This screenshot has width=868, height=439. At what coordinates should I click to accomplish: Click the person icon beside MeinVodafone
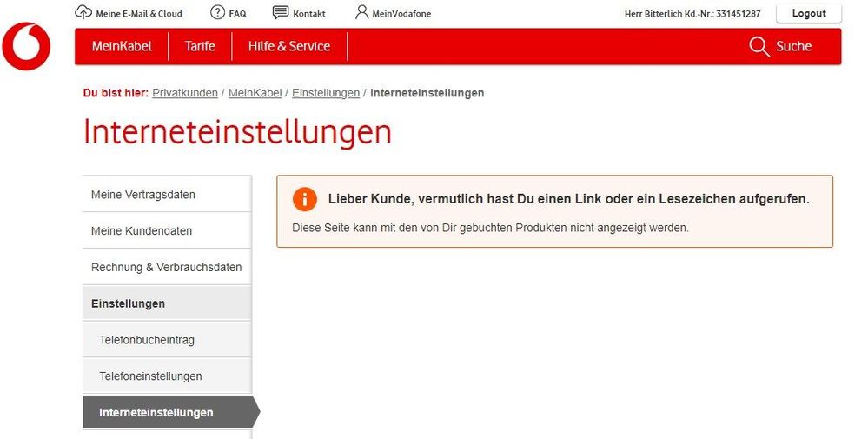pyautogui.click(x=362, y=12)
